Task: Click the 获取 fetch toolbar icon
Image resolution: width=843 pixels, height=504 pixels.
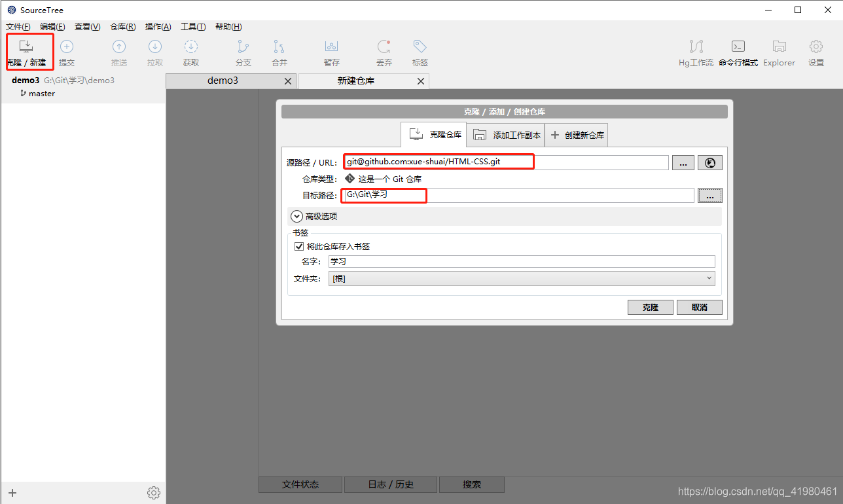Action: click(191, 46)
